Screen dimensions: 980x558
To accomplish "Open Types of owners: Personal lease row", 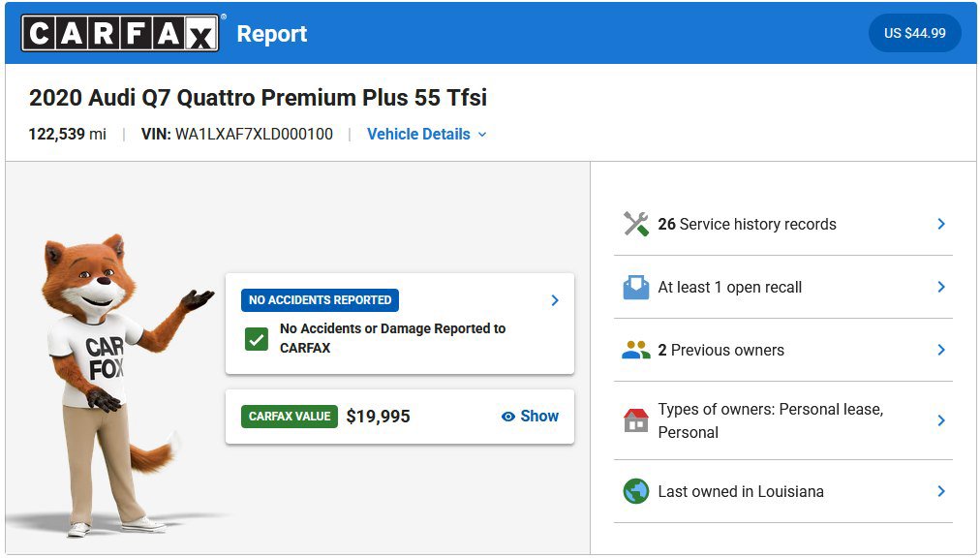I will tap(783, 420).
